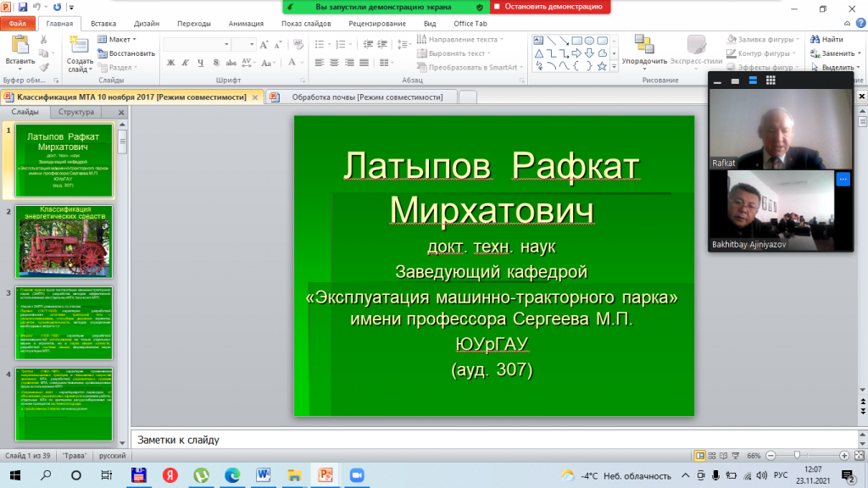
Task: Switch to the Дизайн ribbon tab
Action: click(147, 23)
